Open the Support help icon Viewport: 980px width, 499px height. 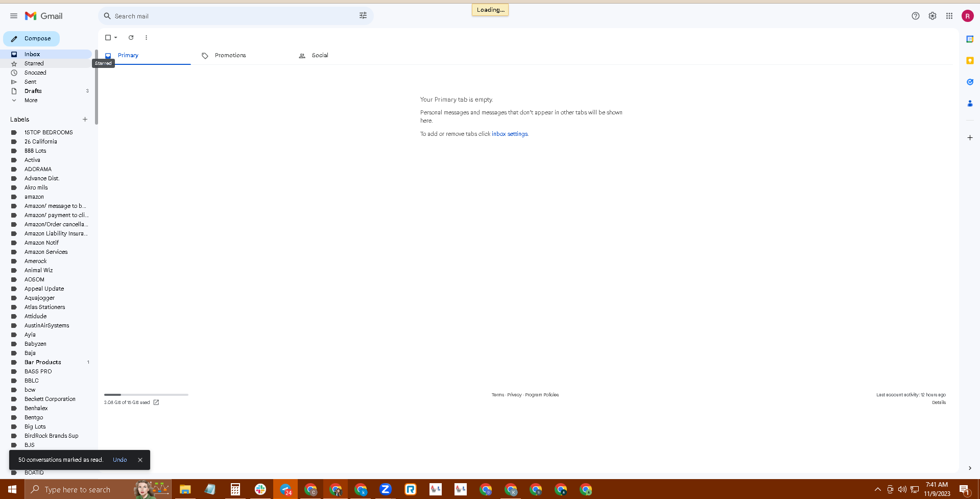[916, 16]
